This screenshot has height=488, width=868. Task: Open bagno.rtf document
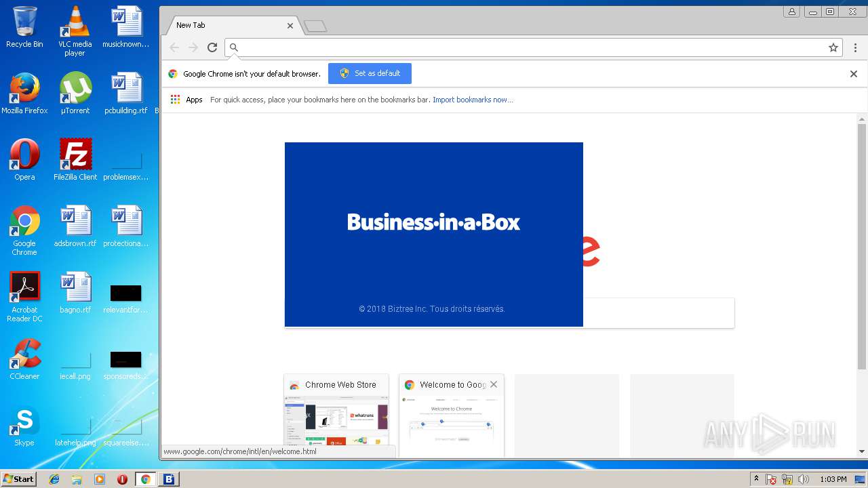75,292
